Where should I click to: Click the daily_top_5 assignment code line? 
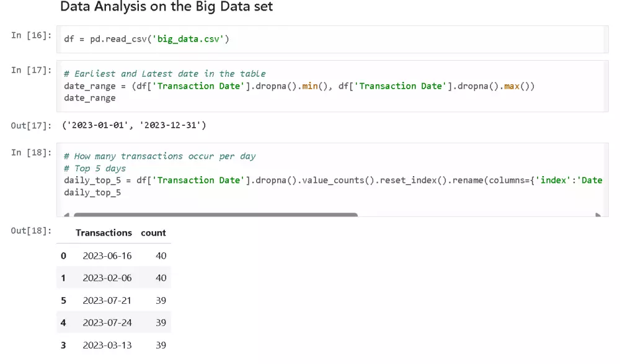tap(333, 180)
